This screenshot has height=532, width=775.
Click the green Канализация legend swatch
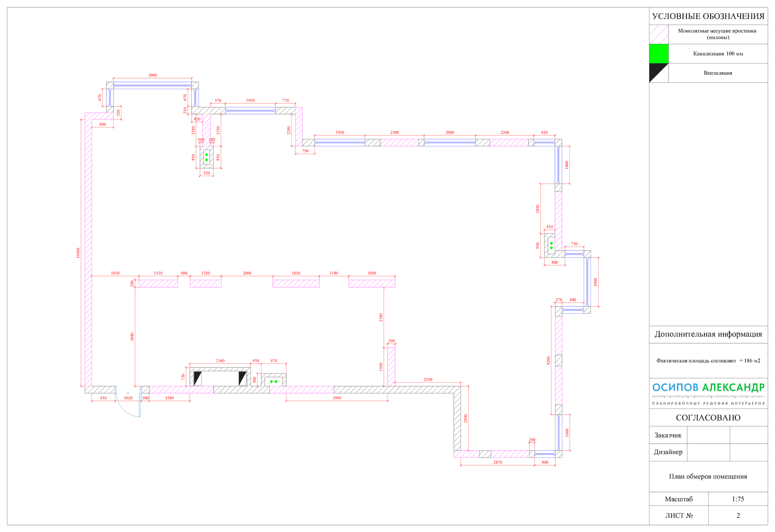point(658,54)
